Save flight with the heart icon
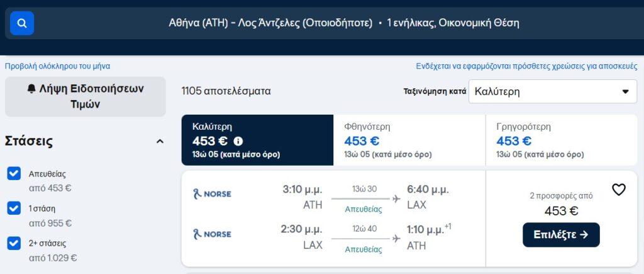 (619, 190)
